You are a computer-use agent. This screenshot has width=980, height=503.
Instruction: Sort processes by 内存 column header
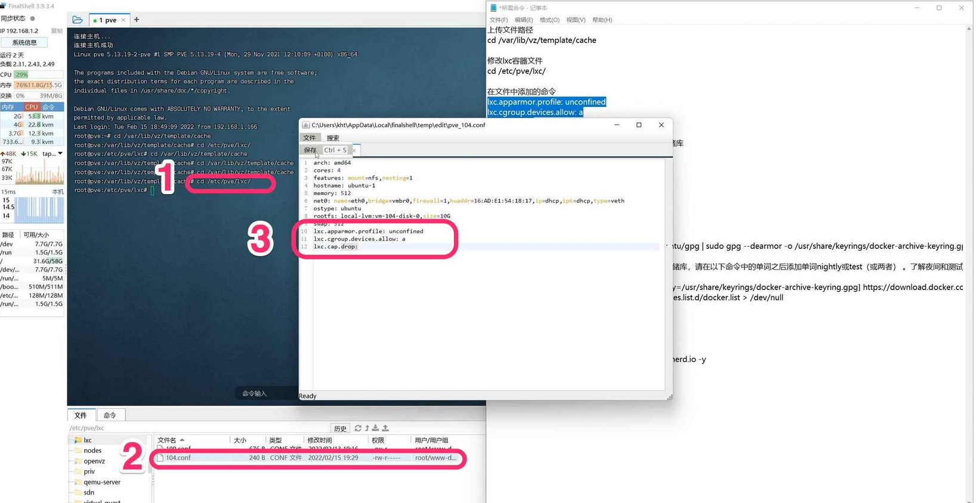8,107
